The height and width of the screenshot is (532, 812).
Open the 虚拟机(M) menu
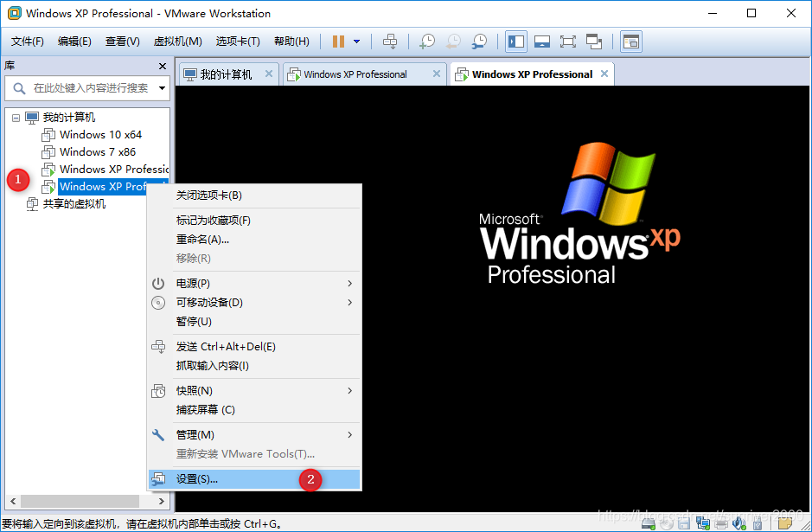177,42
